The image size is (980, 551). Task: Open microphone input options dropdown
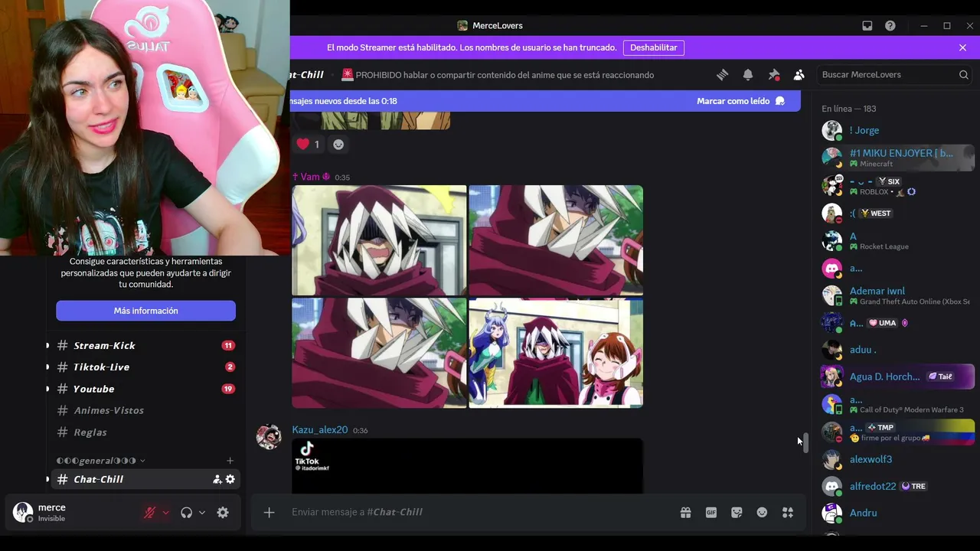click(165, 513)
